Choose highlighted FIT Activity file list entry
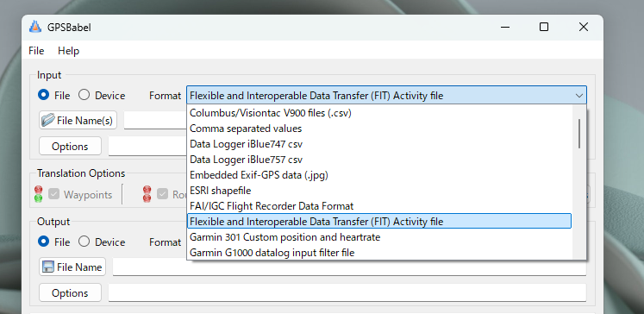The width and height of the screenshot is (644, 314). pyautogui.click(x=379, y=222)
